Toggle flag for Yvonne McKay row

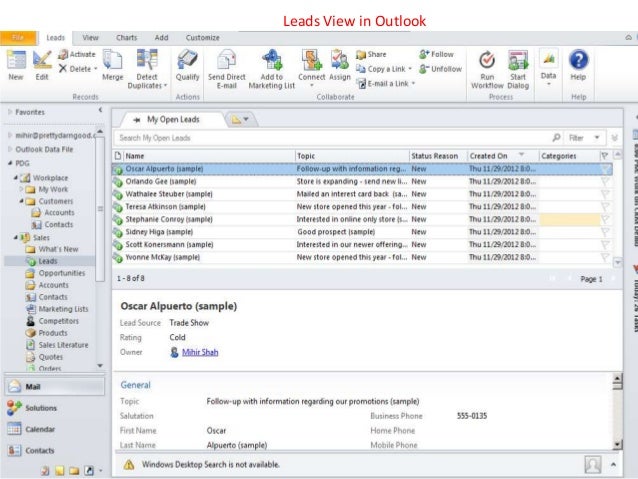pyautogui.click(x=605, y=257)
